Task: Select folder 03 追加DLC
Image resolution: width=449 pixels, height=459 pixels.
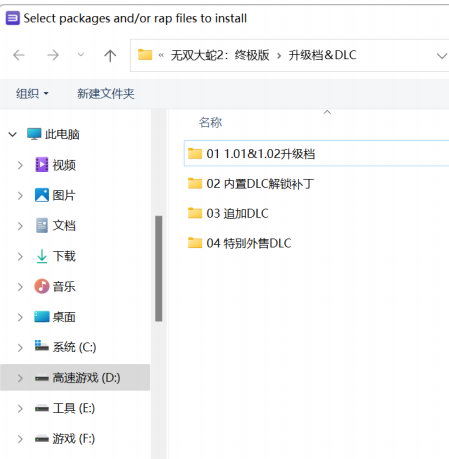Action: (x=316, y=213)
